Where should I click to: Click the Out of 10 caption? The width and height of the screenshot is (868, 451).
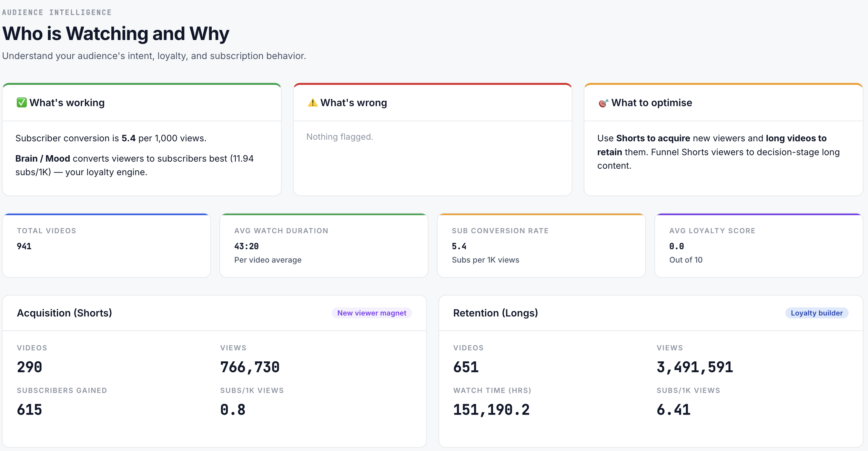[686, 260]
